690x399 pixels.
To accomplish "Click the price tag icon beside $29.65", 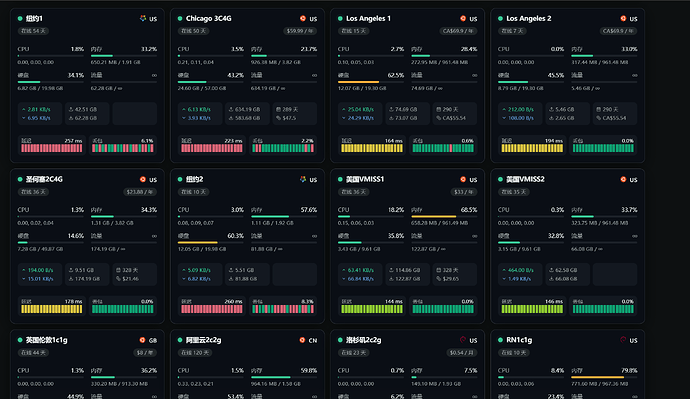I will [x=438, y=278].
